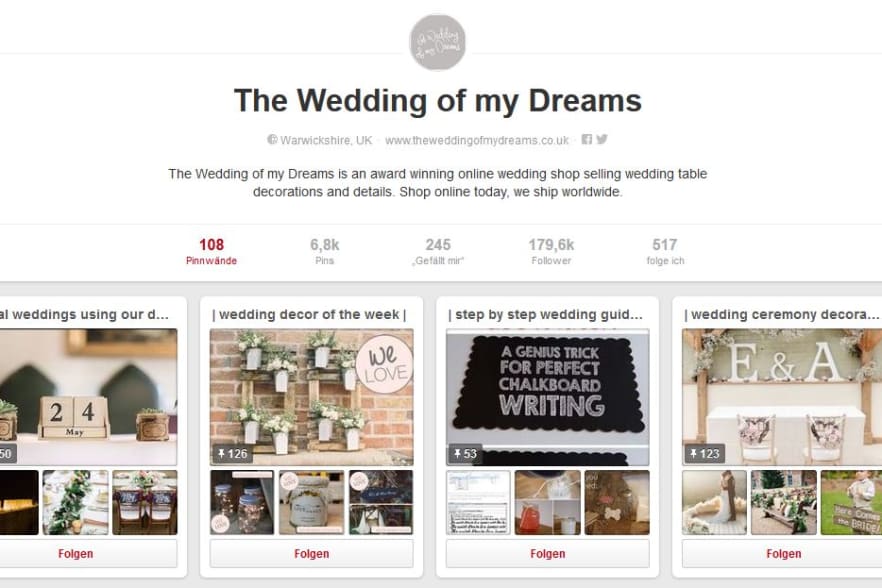Open the round profile logo avatar
Screen dimensions: 882x588
(438, 42)
